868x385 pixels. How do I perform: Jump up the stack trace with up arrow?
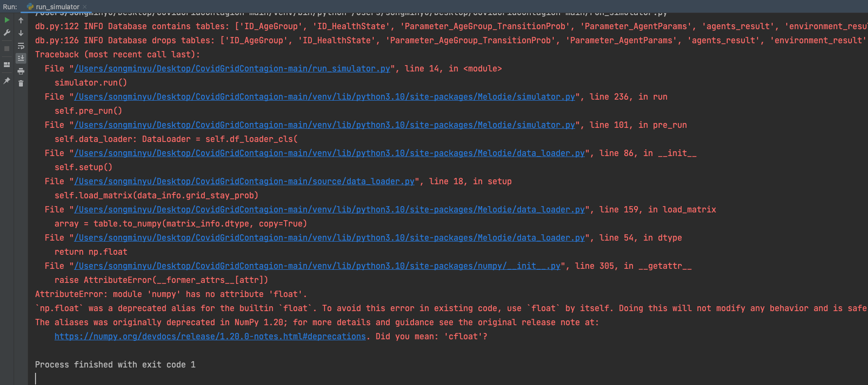(21, 20)
